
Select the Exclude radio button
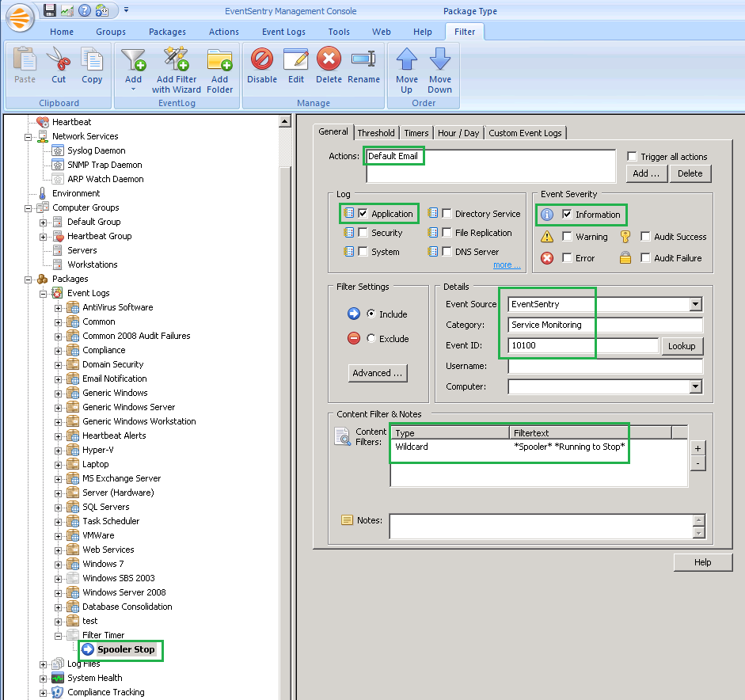pos(371,338)
